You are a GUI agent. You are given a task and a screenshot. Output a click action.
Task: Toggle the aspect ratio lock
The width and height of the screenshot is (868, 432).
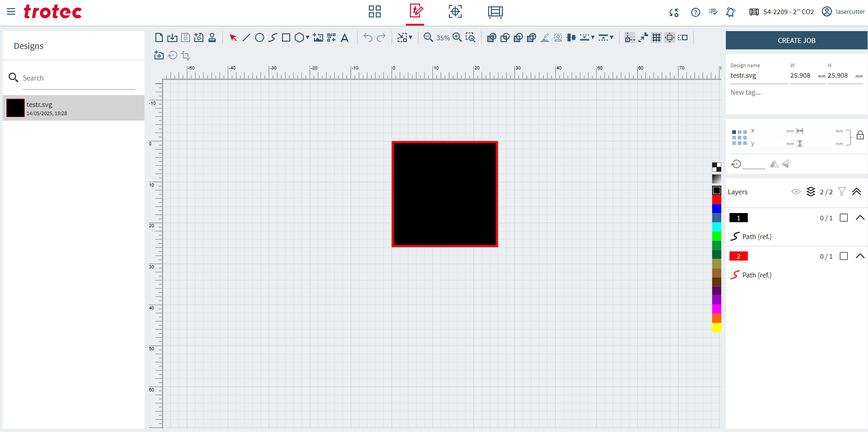[x=860, y=135]
